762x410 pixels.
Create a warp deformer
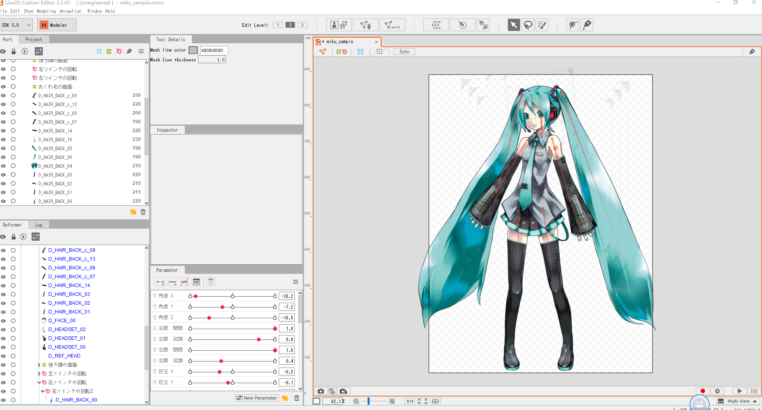click(436, 25)
